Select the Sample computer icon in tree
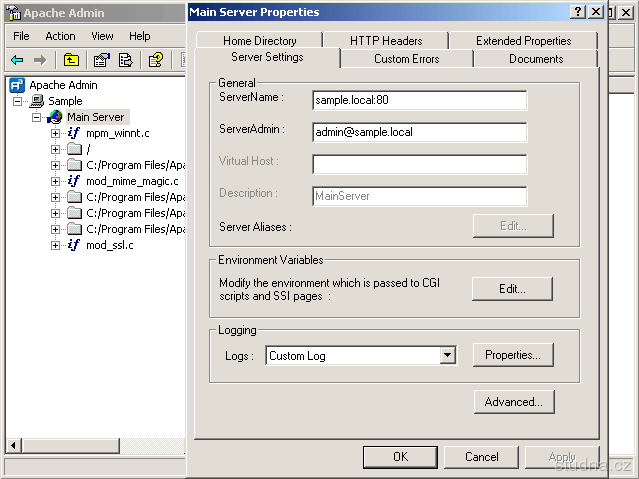This screenshot has width=639, height=479. pos(37,101)
